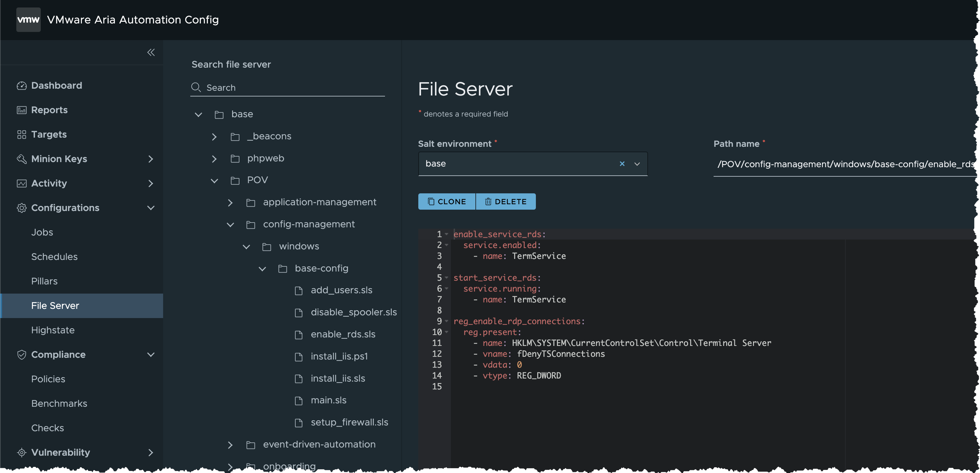Viewport: 980px width, 473px height.
Task: Click the Dashboard label in sidebar
Action: click(x=57, y=86)
